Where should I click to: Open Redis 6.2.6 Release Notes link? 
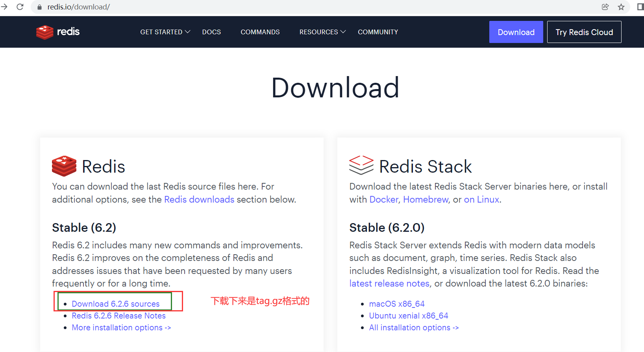(x=118, y=316)
